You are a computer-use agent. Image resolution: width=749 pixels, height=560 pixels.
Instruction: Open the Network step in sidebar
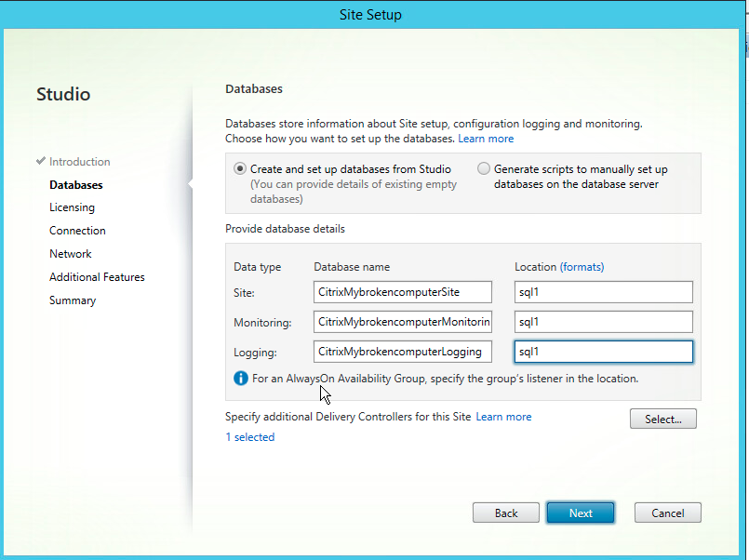click(x=70, y=254)
